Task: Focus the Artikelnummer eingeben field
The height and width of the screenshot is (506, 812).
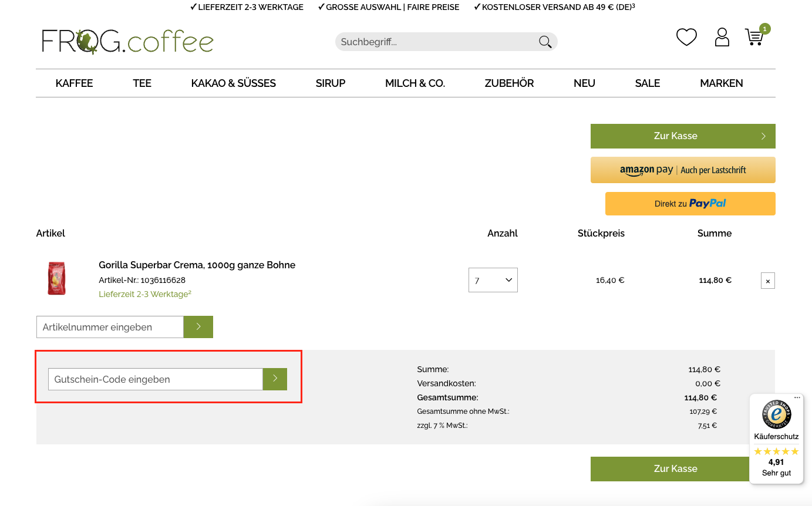Action: pos(110,327)
